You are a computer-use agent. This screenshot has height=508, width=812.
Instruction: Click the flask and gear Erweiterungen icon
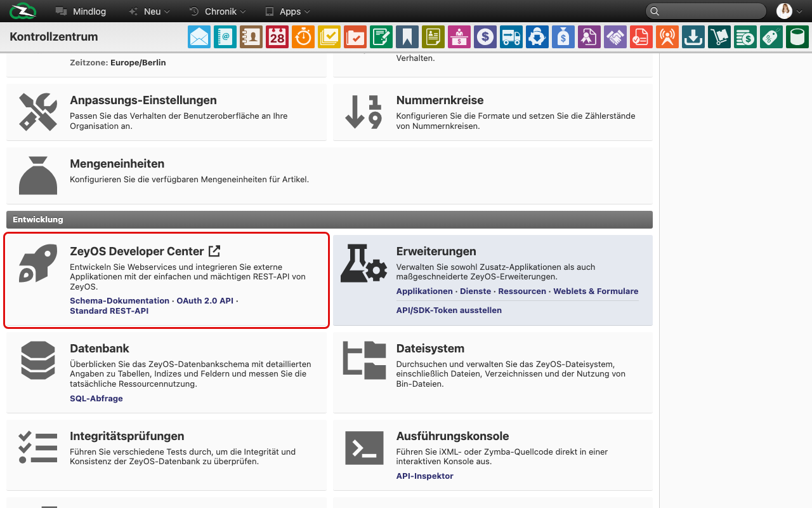tap(363, 264)
